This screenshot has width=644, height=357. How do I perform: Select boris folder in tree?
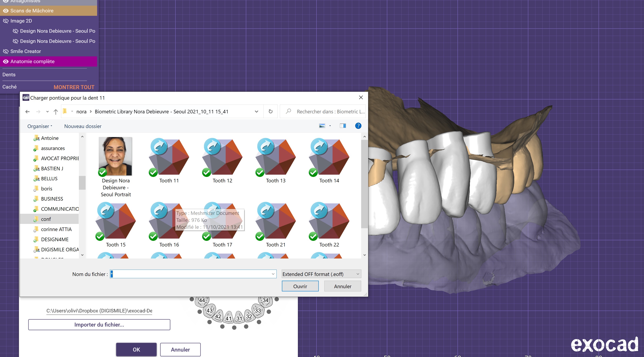click(x=47, y=189)
